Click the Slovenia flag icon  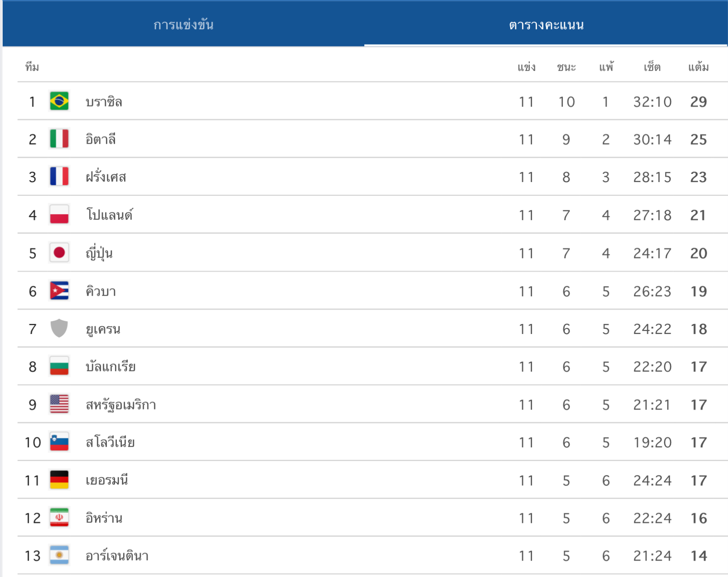[59, 442]
